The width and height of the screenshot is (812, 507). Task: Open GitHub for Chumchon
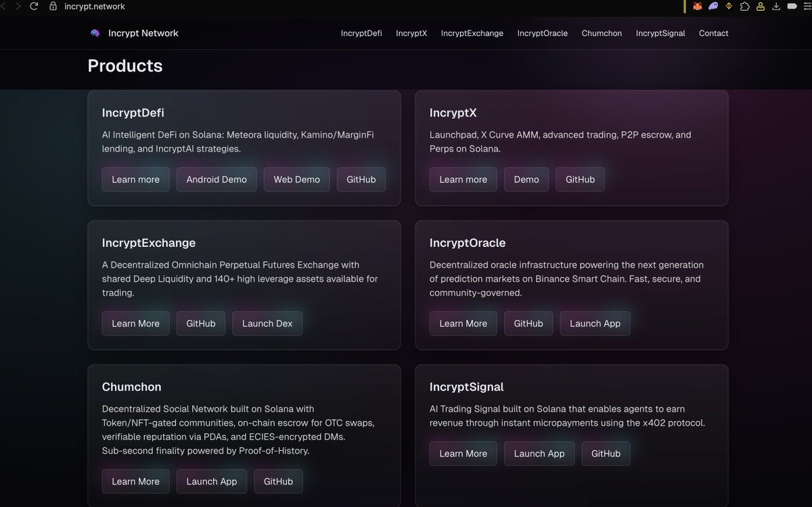(x=278, y=481)
